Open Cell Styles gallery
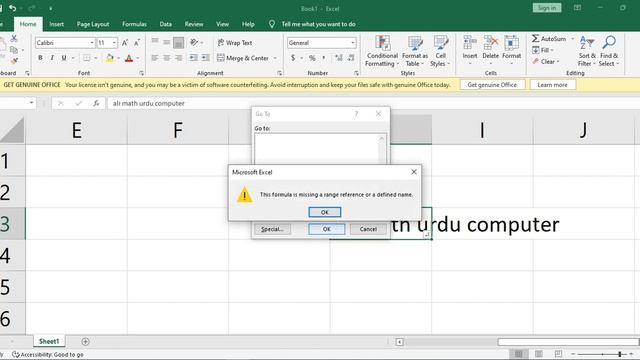Image resolution: width=640 pixels, height=360 pixels. [x=440, y=51]
